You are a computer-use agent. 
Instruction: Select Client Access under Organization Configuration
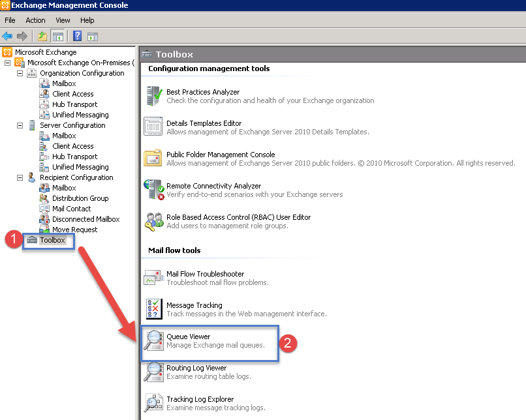pyautogui.click(x=73, y=94)
